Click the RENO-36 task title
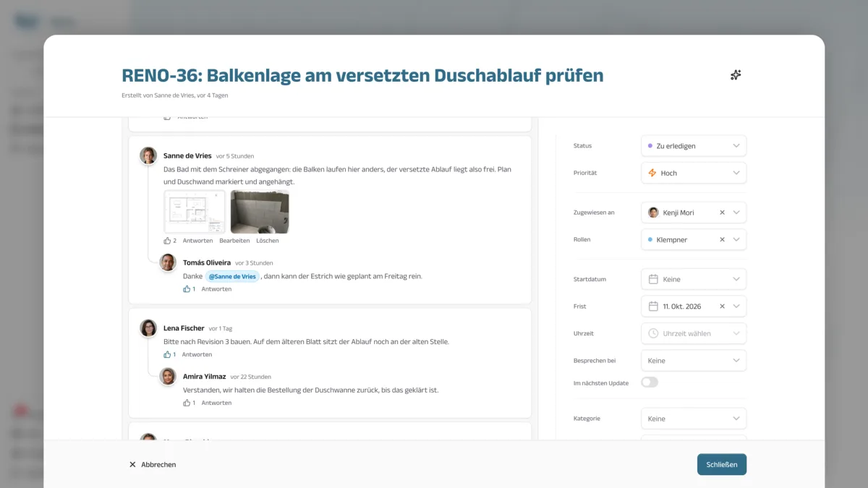Image resolution: width=868 pixels, height=488 pixels. click(362, 75)
